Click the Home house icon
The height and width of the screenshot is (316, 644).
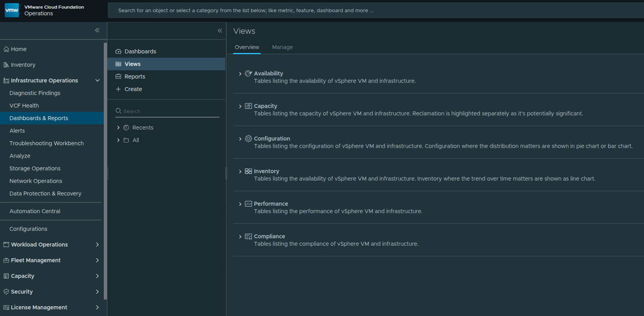(x=6, y=49)
